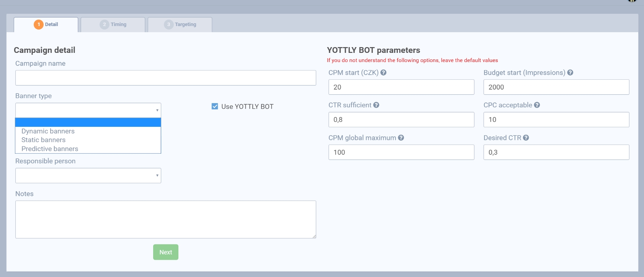Show help for CPC acceptable

coord(537,105)
